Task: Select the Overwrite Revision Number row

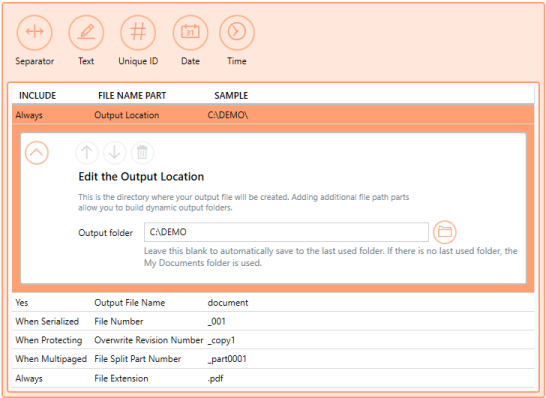Action: point(273,340)
